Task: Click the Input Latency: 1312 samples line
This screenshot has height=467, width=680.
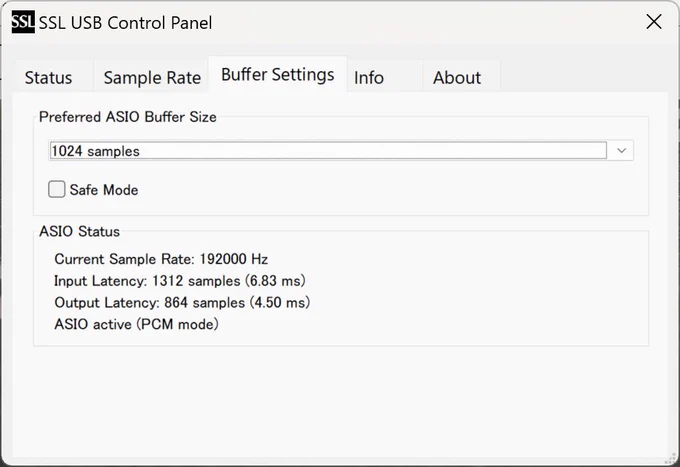Action: click(x=180, y=281)
